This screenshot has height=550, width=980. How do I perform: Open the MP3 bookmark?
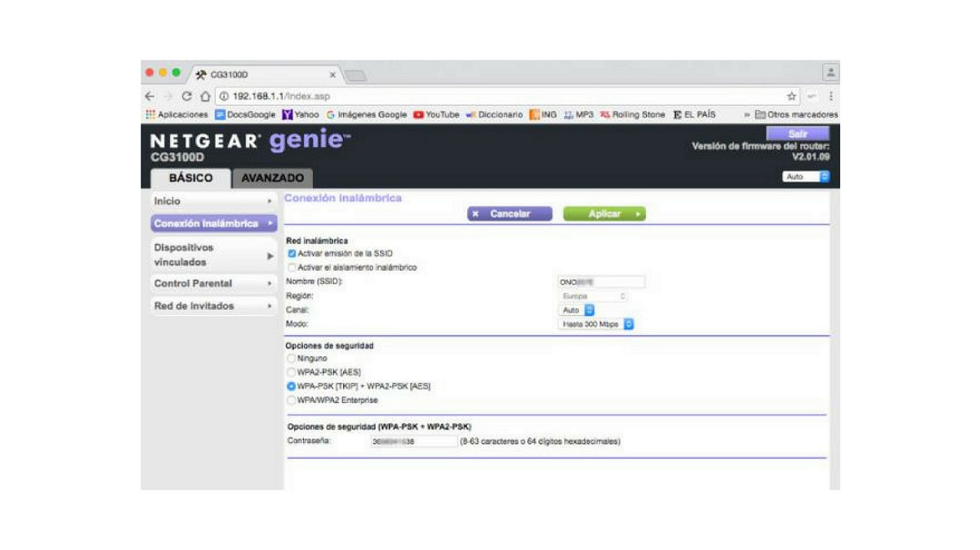579,115
